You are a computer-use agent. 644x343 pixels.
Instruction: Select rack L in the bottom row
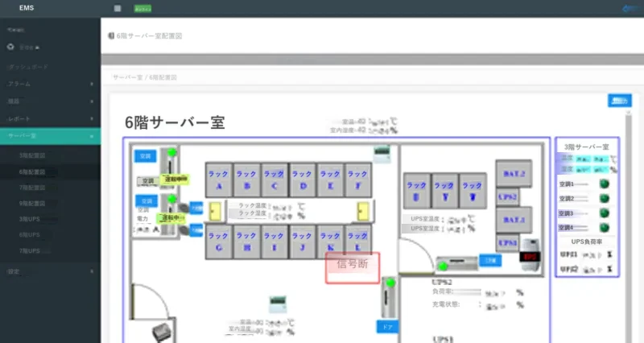357,242
